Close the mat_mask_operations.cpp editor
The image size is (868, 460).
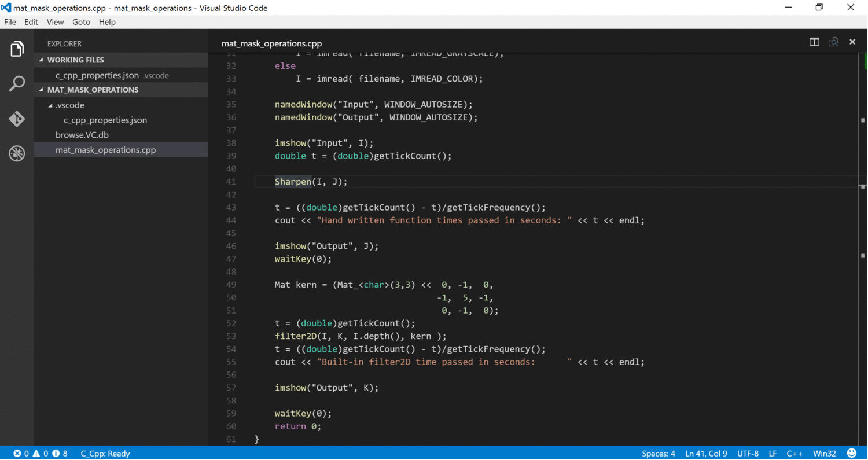(852, 42)
